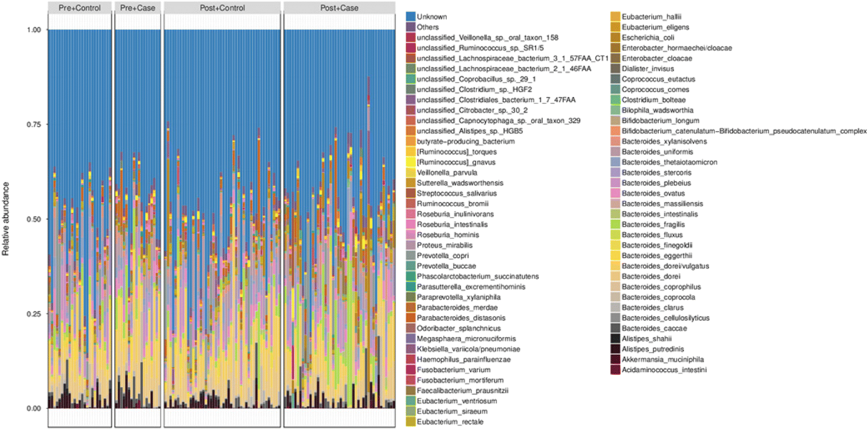The height and width of the screenshot is (430, 868).
Task: Click the Clostridium_bolteae legend swatch
Action: point(616,100)
